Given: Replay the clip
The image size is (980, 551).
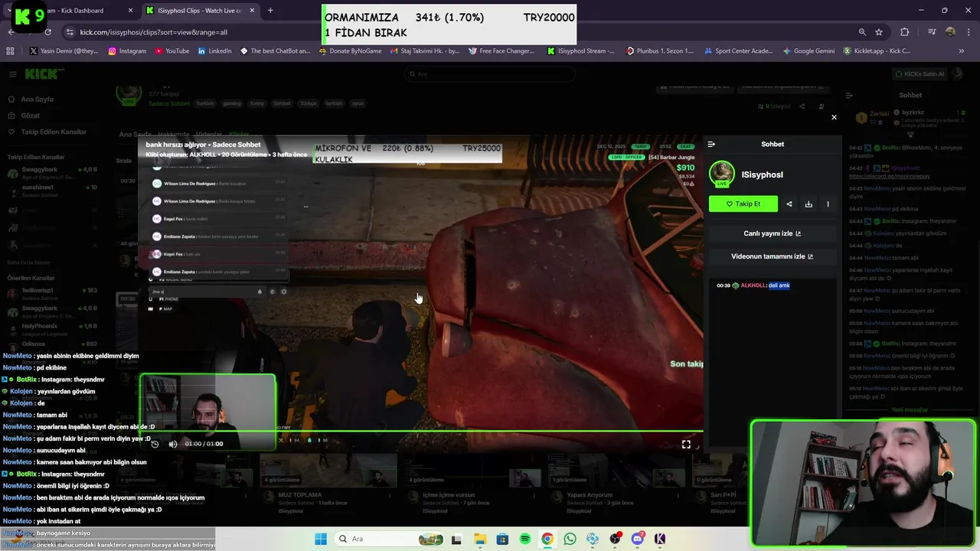Looking at the screenshot, I should pyautogui.click(x=155, y=444).
